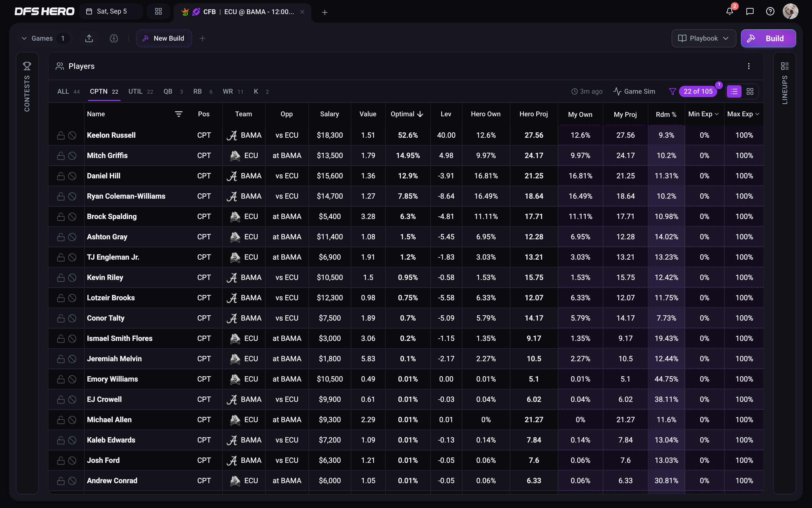Open the Playbook dropdown

704,38
